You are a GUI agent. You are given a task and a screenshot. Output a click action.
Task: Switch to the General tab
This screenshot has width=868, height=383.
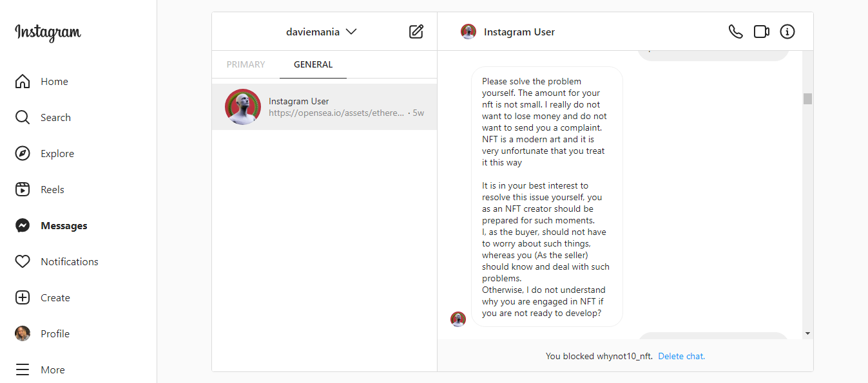(x=313, y=64)
